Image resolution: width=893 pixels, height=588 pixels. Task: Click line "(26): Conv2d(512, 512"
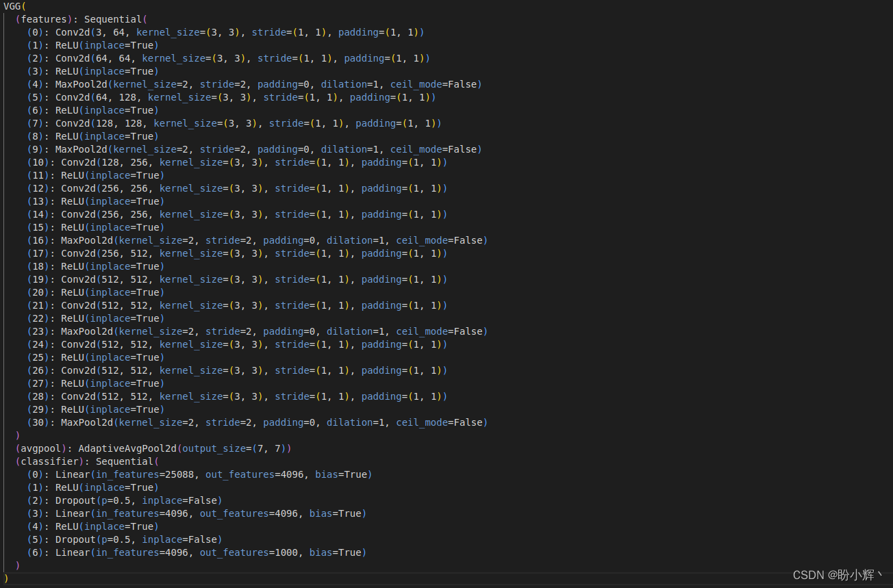[x=238, y=370]
